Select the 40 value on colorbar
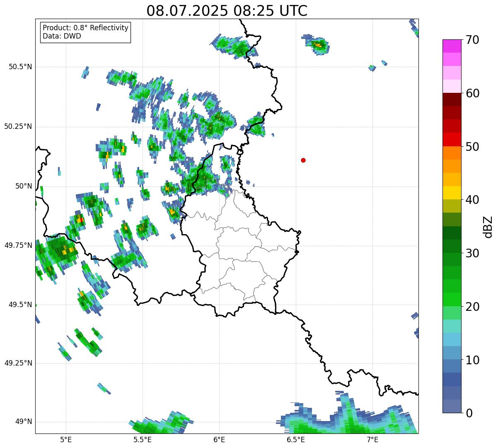Viewport: 498px width, 448px height. point(472,200)
